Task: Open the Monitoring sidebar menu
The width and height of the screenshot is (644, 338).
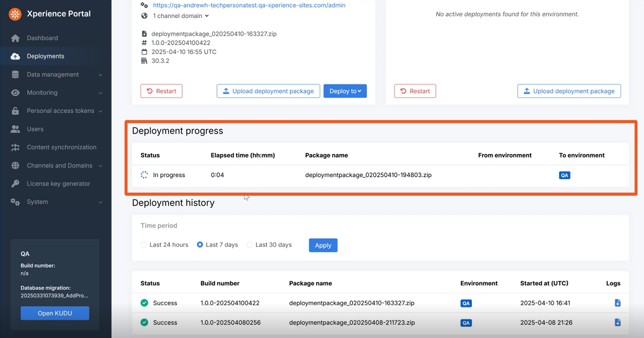Action: coord(42,93)
